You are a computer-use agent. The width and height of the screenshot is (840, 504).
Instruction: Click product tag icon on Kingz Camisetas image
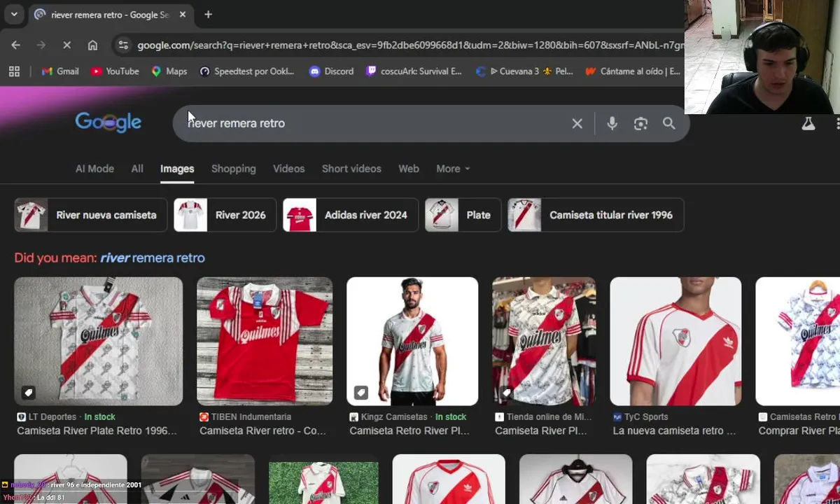coord(361,393)
